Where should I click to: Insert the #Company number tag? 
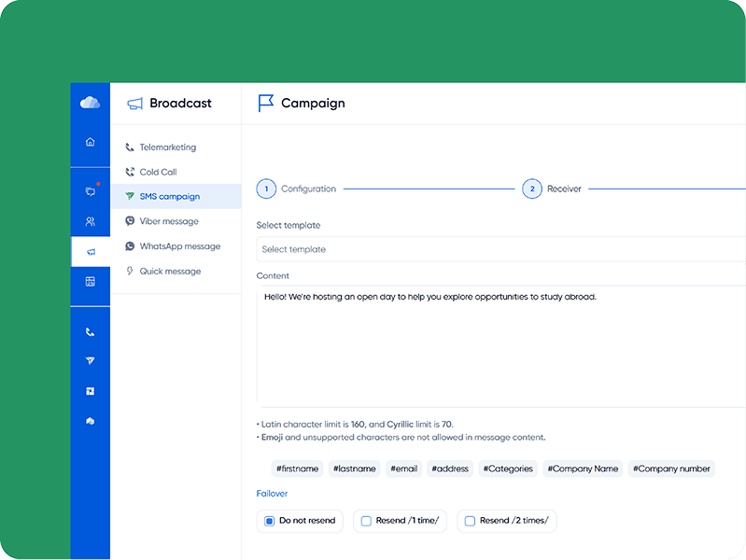coord(671,469)
